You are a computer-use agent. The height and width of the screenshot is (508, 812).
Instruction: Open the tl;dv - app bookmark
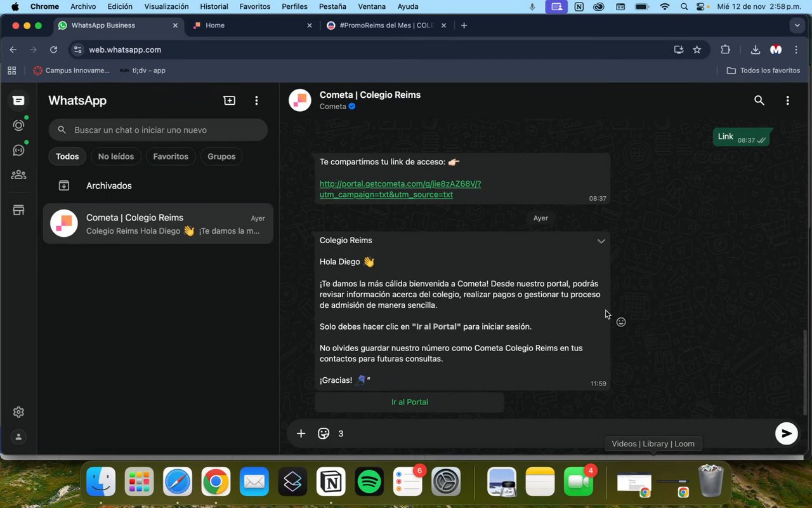(143, 70)
